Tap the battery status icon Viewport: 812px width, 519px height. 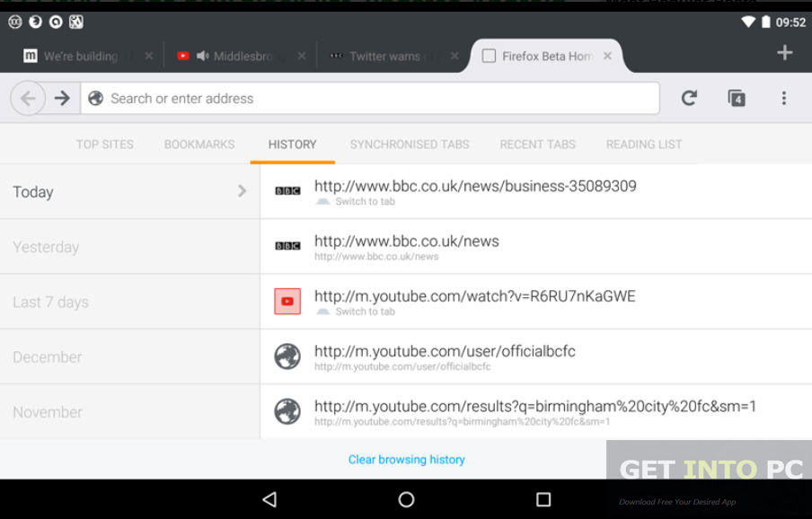point(766,22)
